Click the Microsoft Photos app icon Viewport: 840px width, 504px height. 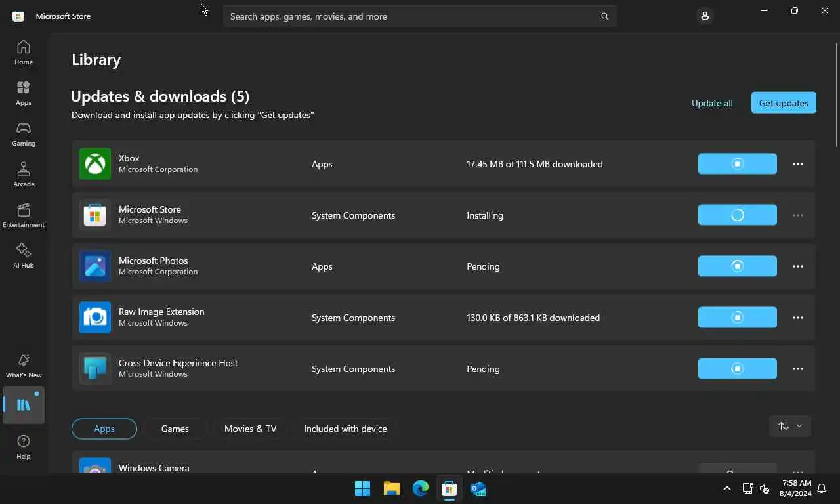pos(95,266)
